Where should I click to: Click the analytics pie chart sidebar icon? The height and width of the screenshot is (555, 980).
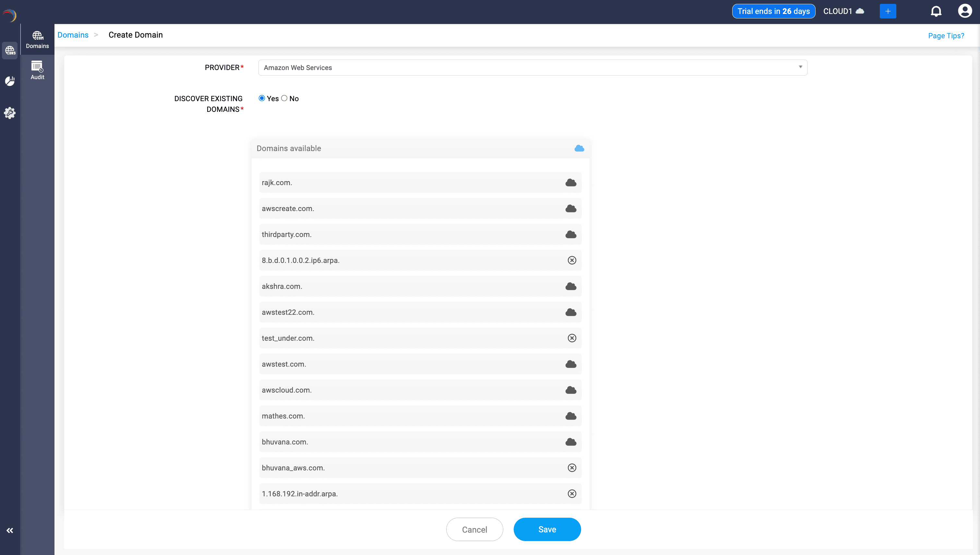(x=10, y=81)
